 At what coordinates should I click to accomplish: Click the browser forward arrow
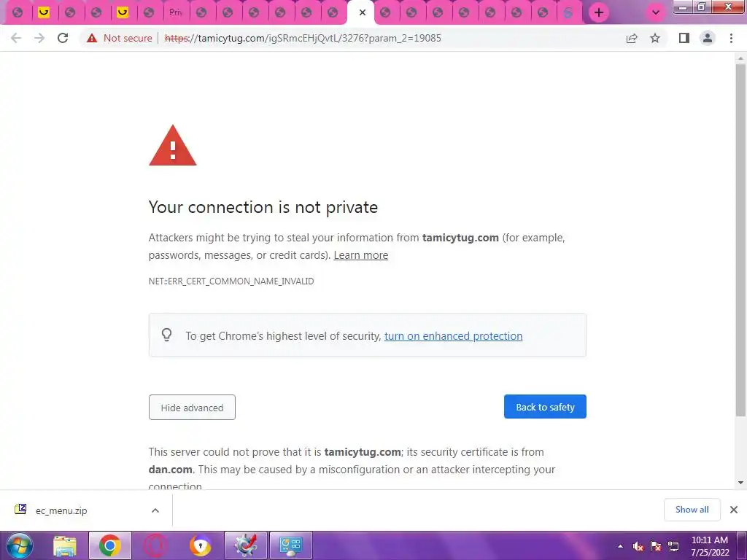click(39, 38)
